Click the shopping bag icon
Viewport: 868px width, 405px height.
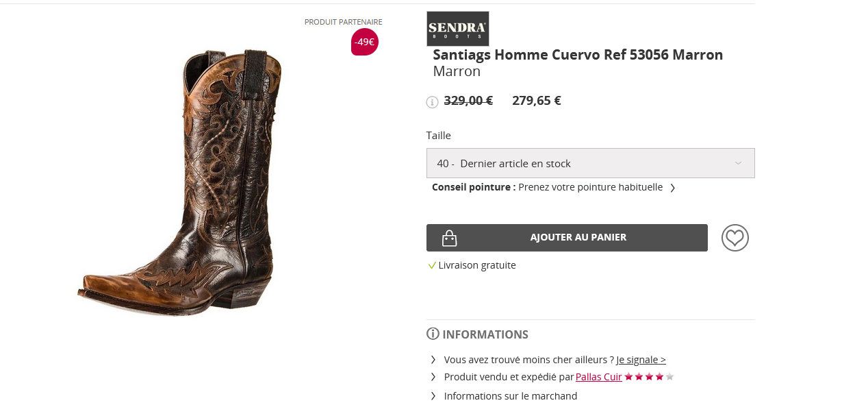(449, 238)
